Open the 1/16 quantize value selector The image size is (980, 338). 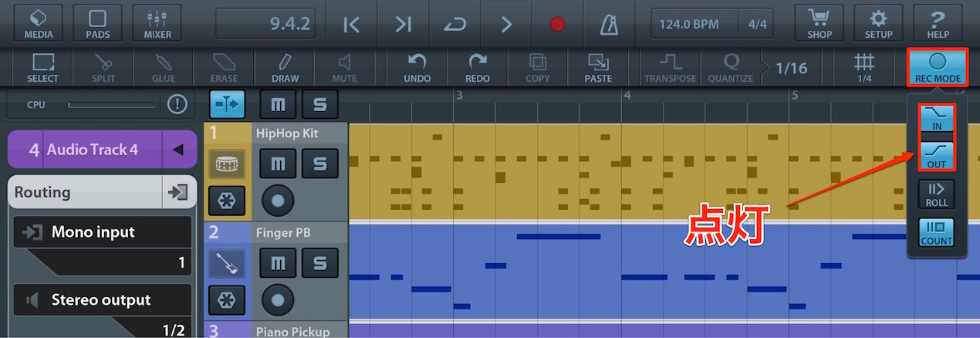pos(791,68)
